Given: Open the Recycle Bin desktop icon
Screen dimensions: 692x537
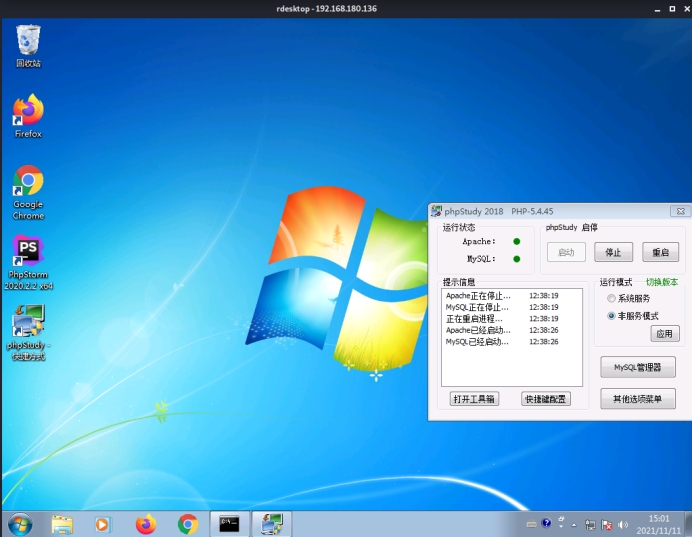Looking at the screenshot, I should click(28, 46).
